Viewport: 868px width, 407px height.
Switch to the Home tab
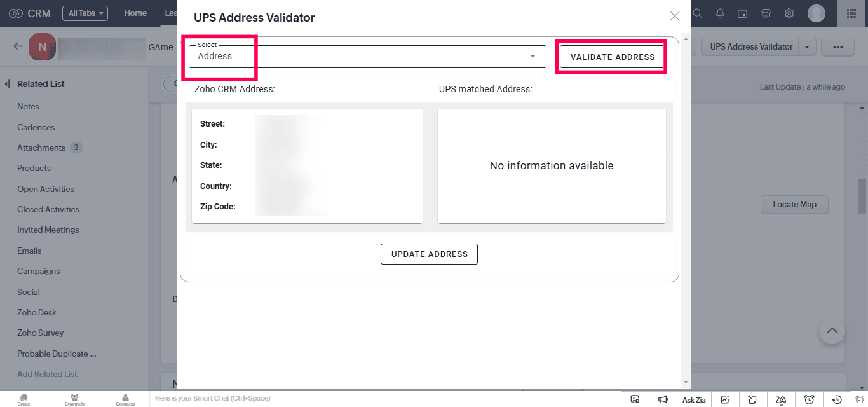point(135,13)
